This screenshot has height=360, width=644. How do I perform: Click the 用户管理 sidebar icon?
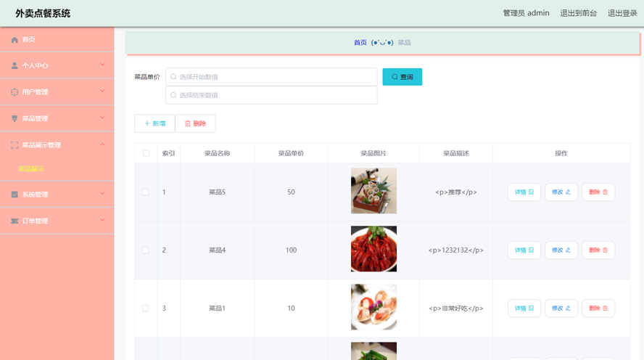click(15, 92)
